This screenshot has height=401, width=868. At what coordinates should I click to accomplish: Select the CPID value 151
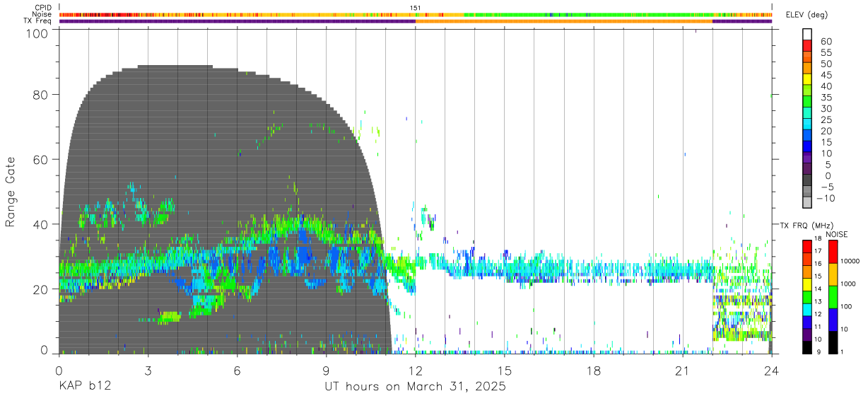(x=415, y=8)
